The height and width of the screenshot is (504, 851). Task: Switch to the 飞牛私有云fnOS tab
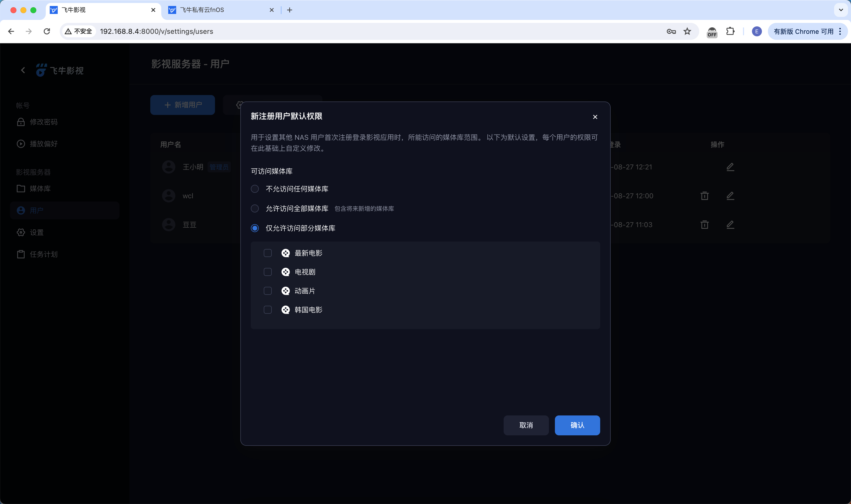click(x=202, y=10)
